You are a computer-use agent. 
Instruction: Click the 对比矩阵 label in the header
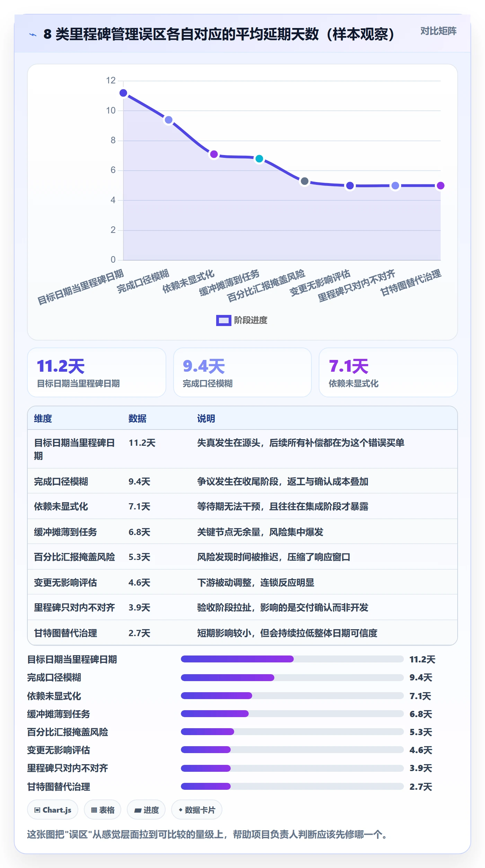[438, 31]
